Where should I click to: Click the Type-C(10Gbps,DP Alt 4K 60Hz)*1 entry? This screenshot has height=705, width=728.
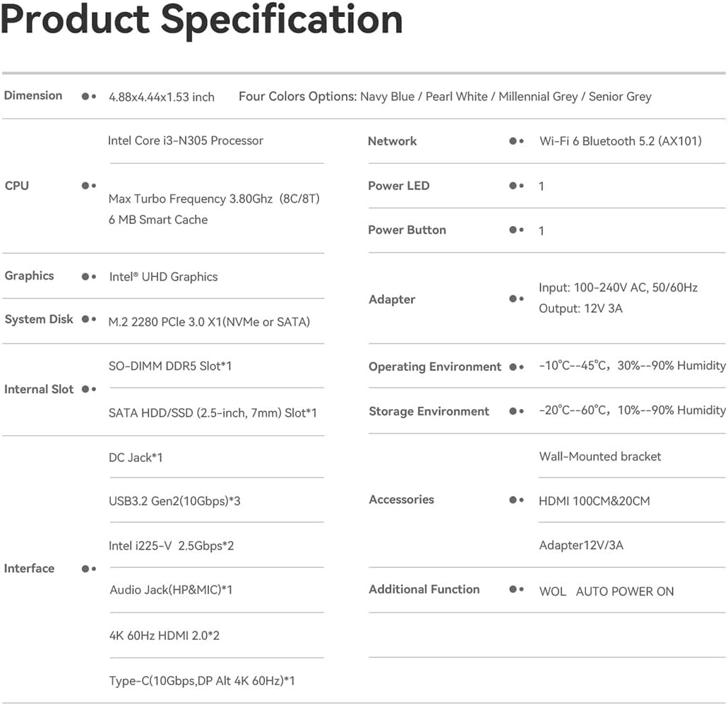click(x=202, y=681)
